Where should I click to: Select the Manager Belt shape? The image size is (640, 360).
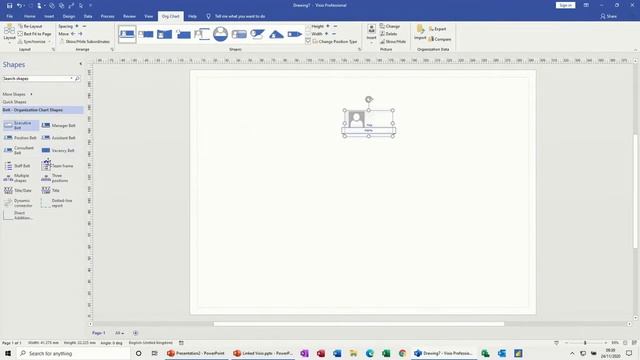tap(59, 126)
